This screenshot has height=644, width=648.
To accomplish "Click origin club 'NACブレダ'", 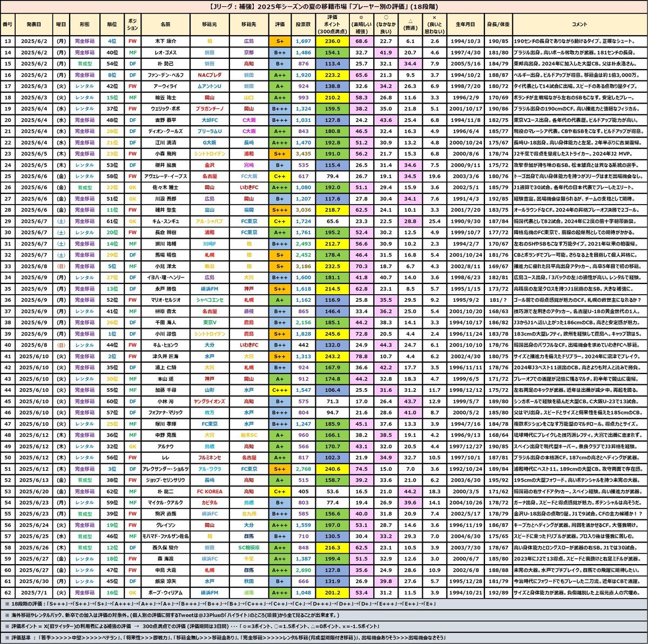I will tap(210, 76).
